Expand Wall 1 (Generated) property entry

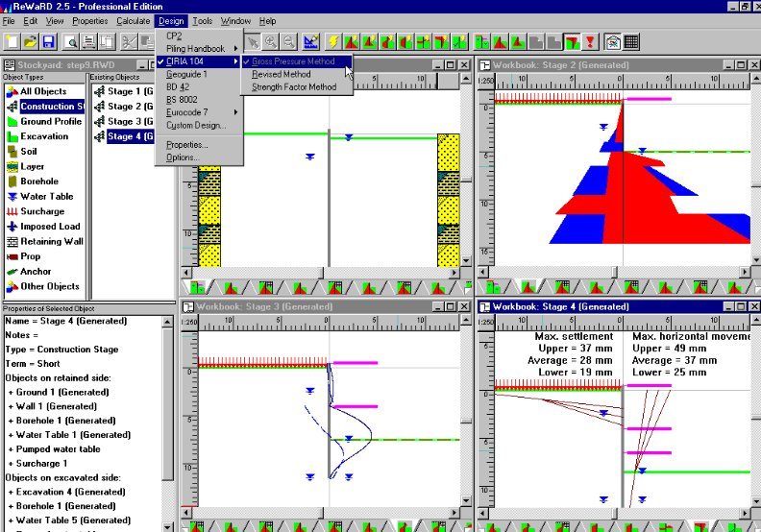click(53, 406)
